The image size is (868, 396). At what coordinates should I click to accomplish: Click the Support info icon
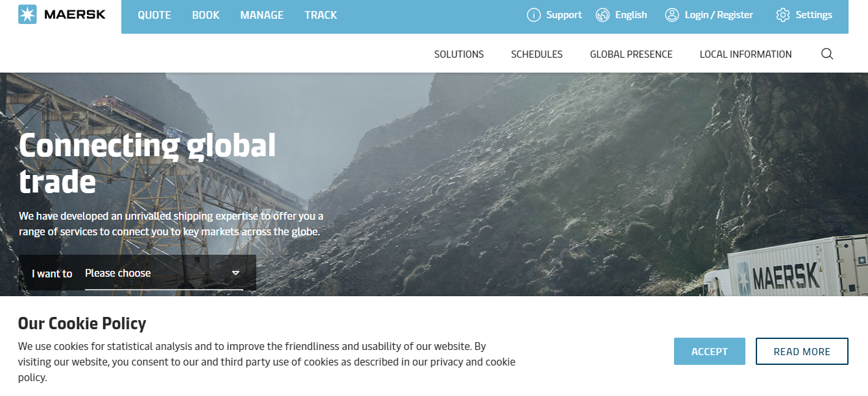534,15
